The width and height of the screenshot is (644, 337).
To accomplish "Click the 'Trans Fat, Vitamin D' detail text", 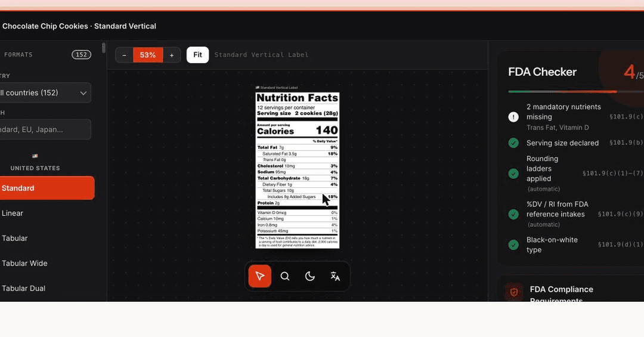I will point(558,128).
